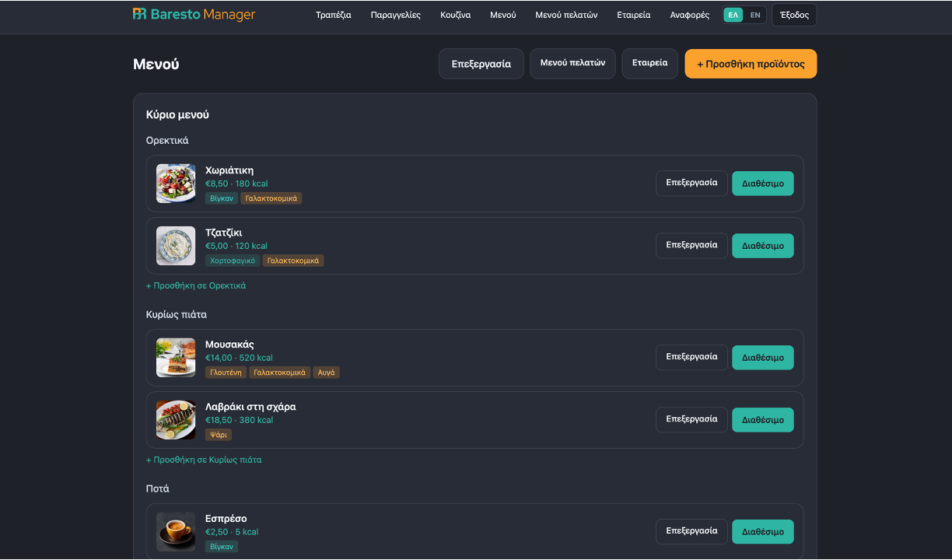Go to Παραγγελίες in the top navigation
This screenshot has height=560, width=952.
click(396, 15)
